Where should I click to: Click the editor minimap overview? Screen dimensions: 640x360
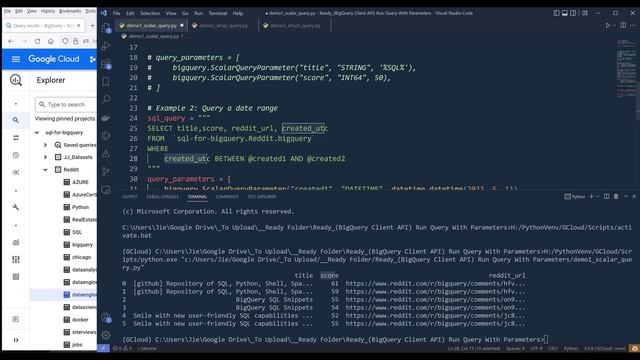tap(626, 69)
